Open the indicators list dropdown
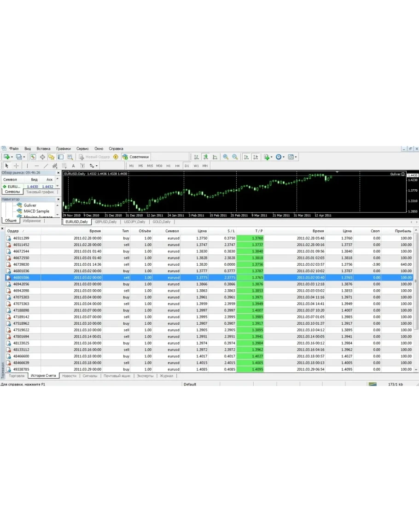The width and height of the screenshot is (419, 532). click(272, 157)
